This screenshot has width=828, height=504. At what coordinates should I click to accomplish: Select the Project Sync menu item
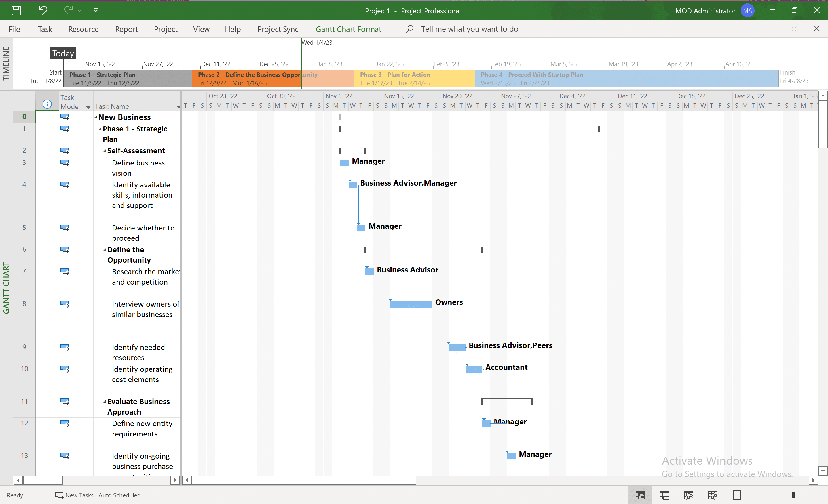click(x=277, y=29)
